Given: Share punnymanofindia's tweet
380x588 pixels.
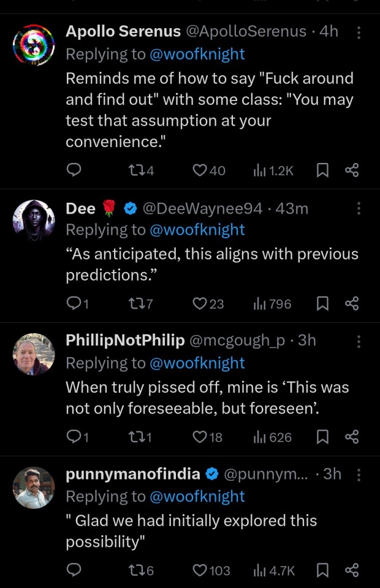Looking at the screenshot, I should (x=352, y=570).
